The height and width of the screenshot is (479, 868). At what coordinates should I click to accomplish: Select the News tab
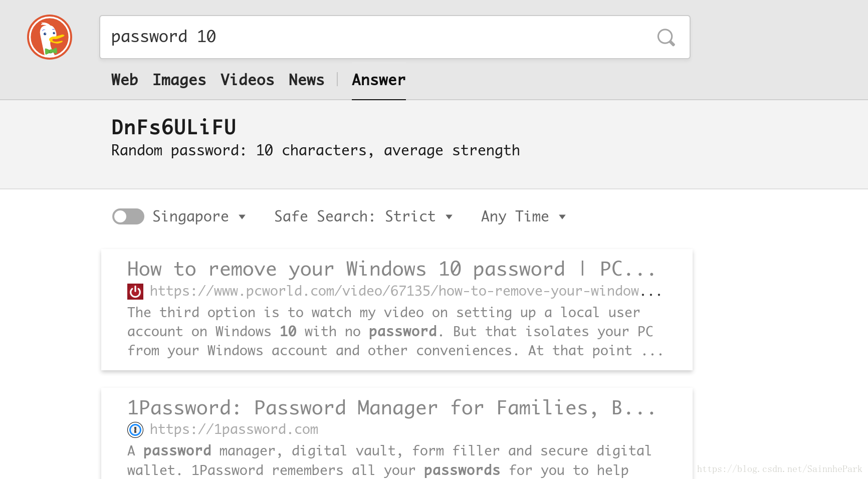point(307,80)
